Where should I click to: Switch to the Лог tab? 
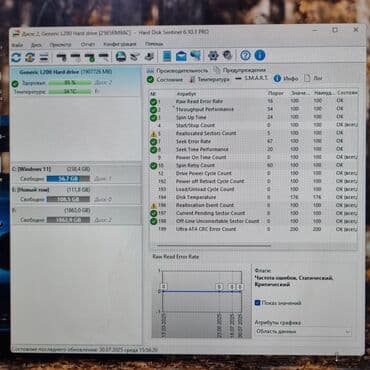click(x=313, y=78)
